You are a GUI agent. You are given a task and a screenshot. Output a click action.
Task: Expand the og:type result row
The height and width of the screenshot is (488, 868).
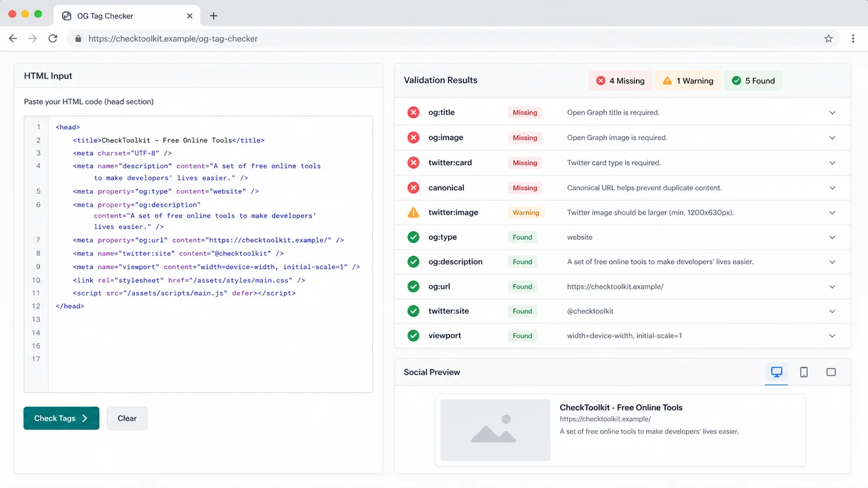(x=832, y=237)
